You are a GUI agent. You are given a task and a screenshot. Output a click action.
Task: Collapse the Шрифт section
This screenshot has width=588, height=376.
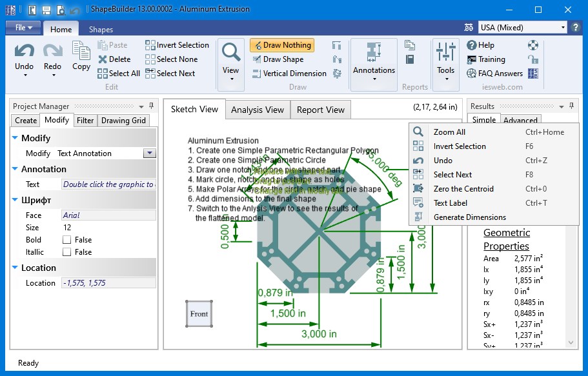coord(15,199)
